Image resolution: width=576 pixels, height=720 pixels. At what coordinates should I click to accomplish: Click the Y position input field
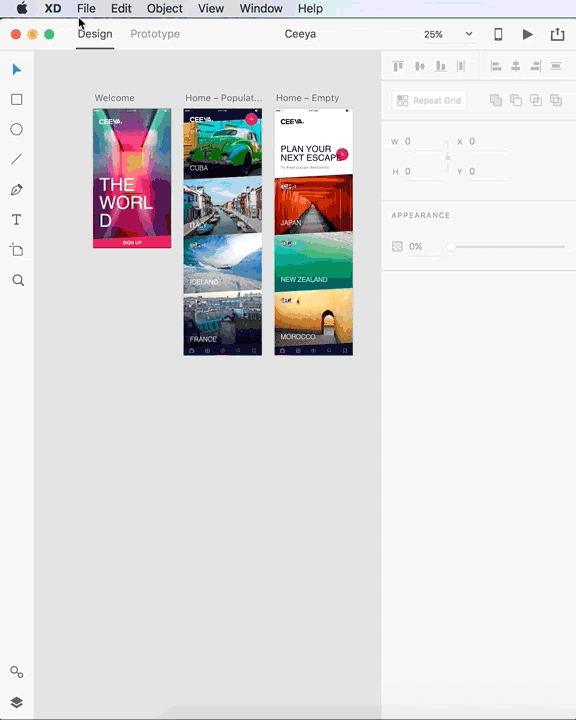pyautogui.click(x=489, y=172)
